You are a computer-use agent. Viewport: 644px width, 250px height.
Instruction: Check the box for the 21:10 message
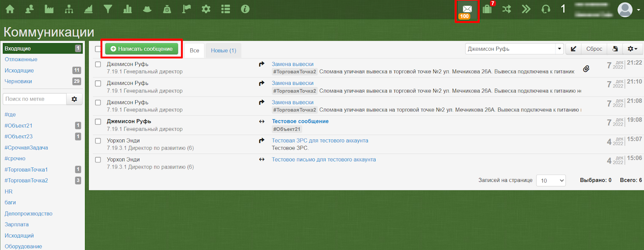point(98,83)
